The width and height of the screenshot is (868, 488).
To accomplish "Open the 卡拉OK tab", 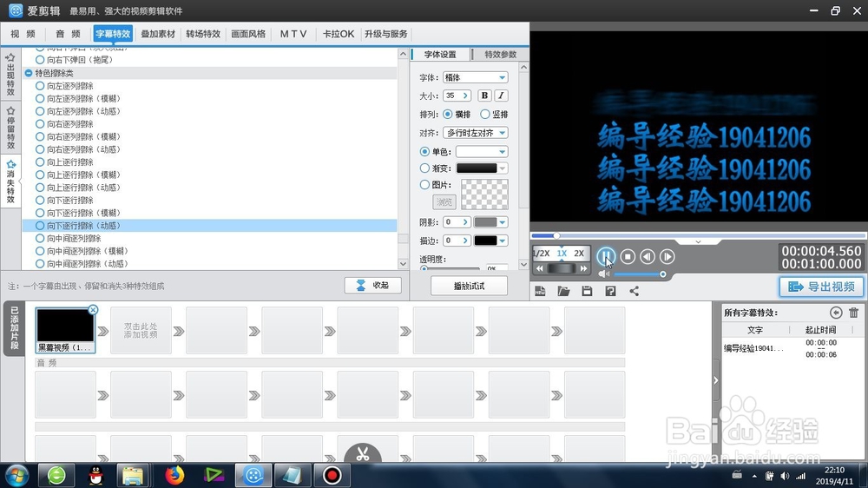I will click(x=339, y=34).
